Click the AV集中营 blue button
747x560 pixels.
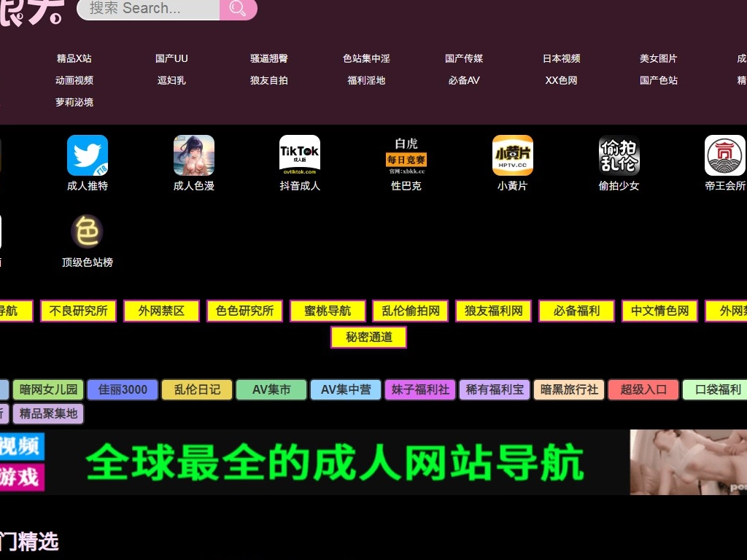click(x=345, y=389)
